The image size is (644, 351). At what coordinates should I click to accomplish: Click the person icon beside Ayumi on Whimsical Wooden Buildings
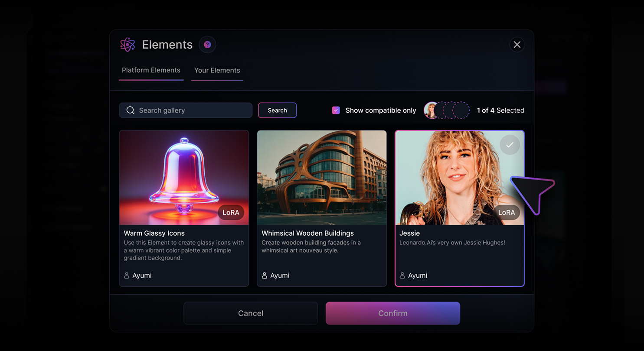click(x=265, y=275)
